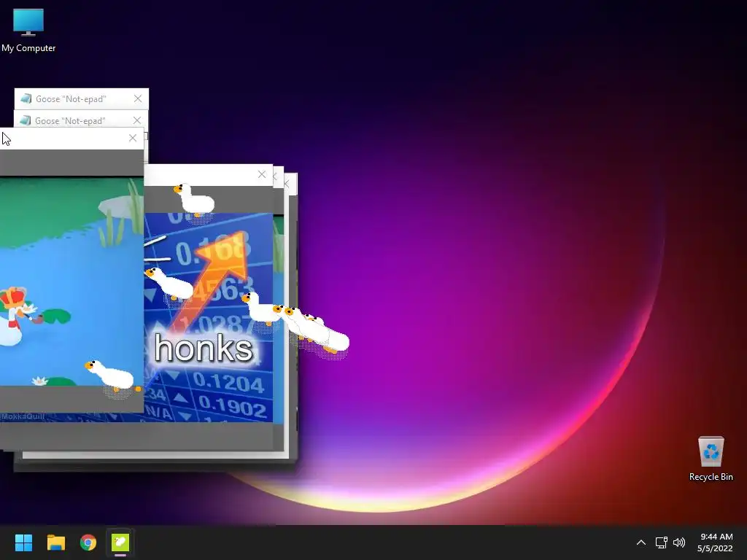This screenshot has width=747, height=560.
Task: Click the "honks" stock chart meme image
Action: (x=209, y=318)
